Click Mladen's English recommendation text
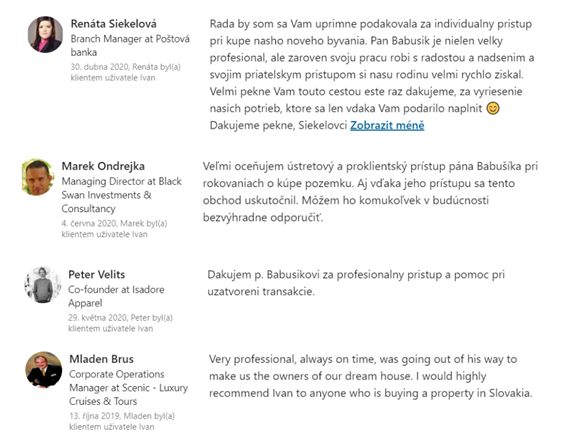 [370, 376]
